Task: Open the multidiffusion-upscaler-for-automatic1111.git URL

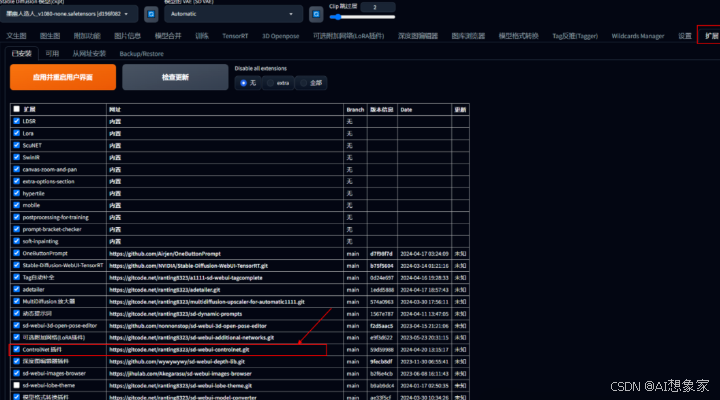Action: [x=207, y=302]
